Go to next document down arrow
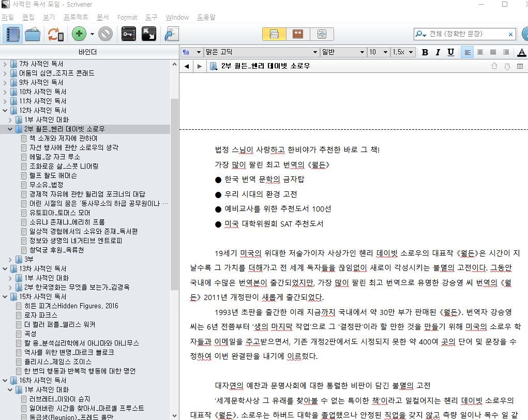The width and height of the screenshot is (528, 420). [507, 66]
